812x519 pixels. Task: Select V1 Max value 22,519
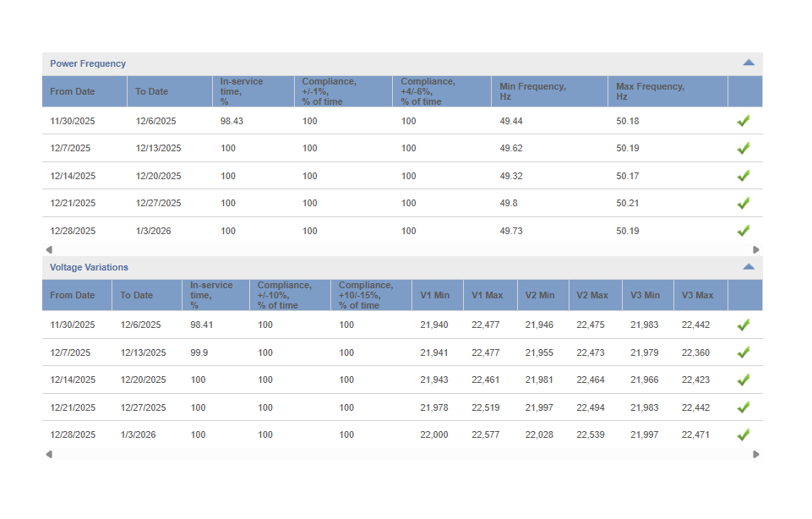pyautogui.click(x=485, y=407)
